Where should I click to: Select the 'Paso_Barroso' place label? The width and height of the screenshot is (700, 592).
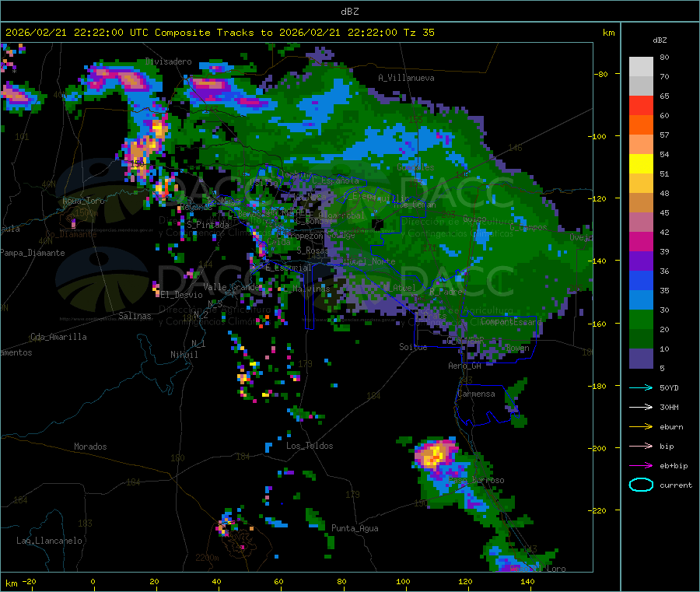(x=476, y=480)
